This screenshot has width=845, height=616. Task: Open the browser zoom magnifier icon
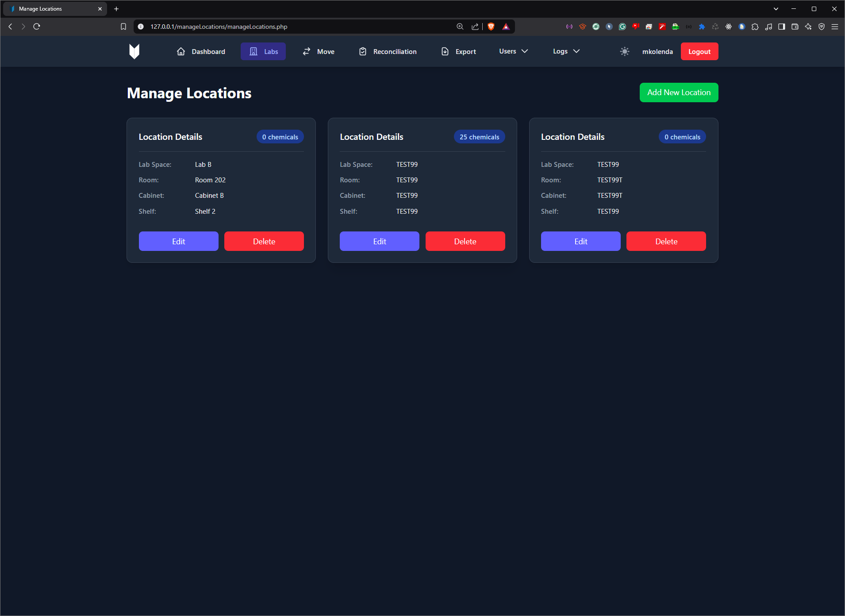pos(460,27)
